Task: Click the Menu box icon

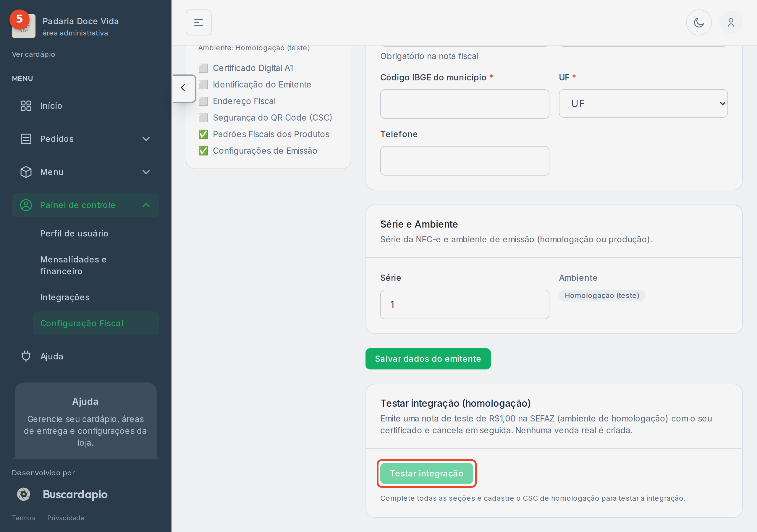Action: [x=26, y=172]
